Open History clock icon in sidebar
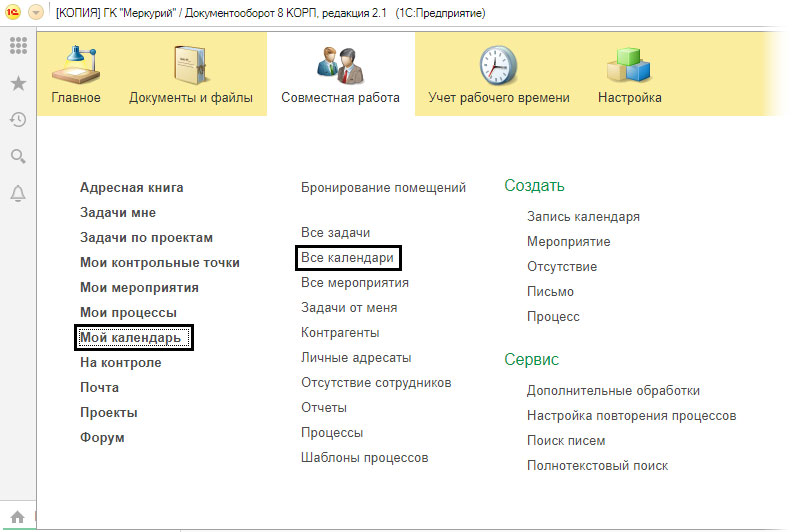Image resolution: width=792 pixels, height=532 pixels. tap(18, 119)
